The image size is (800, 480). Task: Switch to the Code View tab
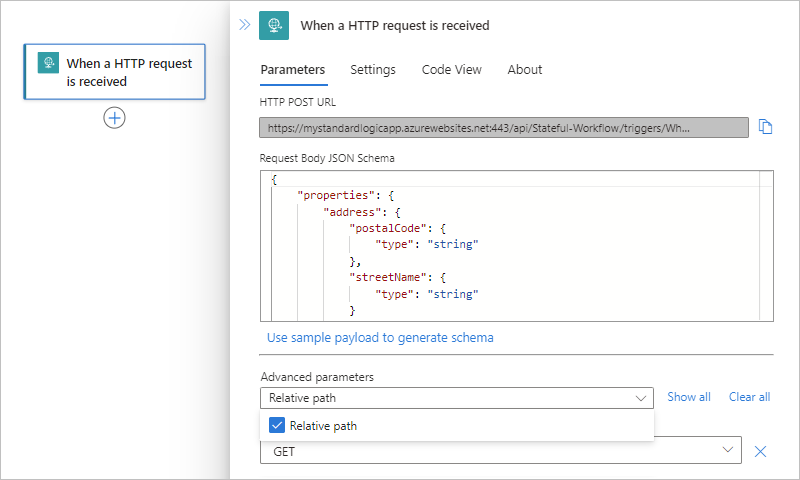[451, 70]
